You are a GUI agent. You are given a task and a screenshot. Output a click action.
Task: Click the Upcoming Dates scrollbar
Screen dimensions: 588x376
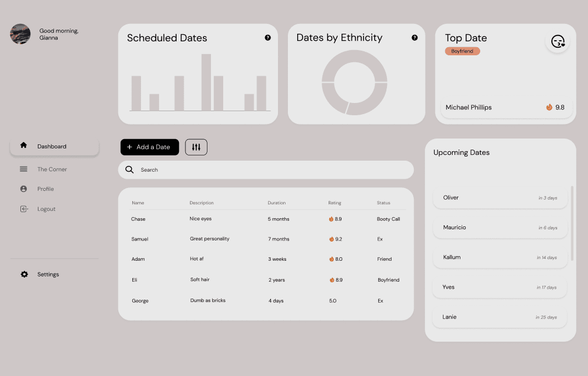[572, 223]
